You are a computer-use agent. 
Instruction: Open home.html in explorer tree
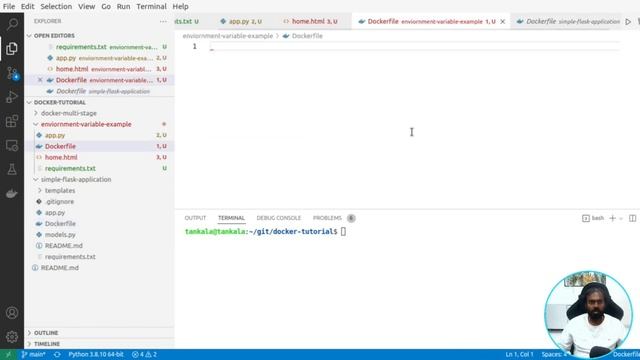pos(61,157)
